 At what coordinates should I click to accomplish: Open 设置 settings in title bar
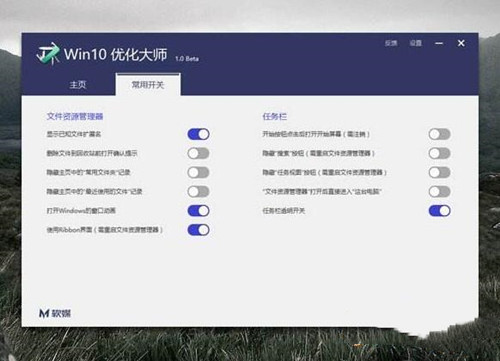point(416,43)
